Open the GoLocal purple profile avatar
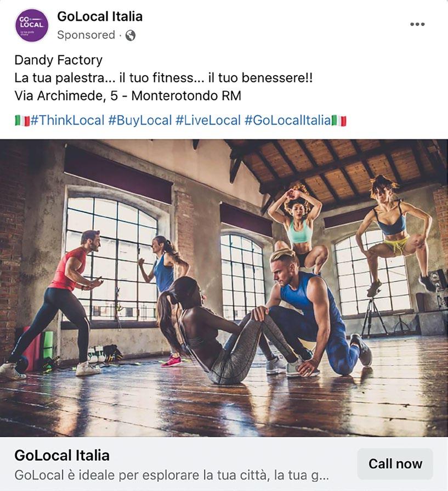This screenshot has width=448, height=491. click(x=32, y=25)
